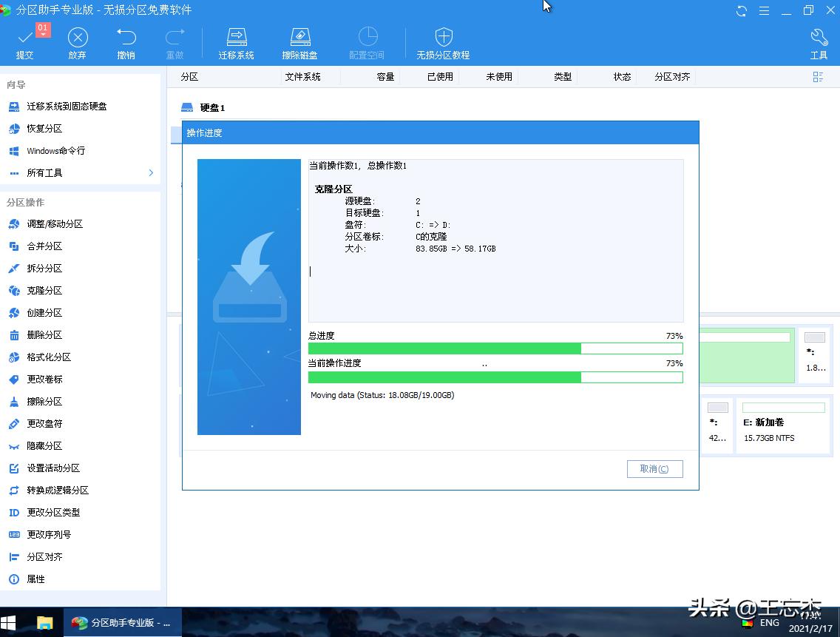Click the 放弃 (Discard) toolbar icon
Viewport: 840px width, 637px height.
(77, 42)
